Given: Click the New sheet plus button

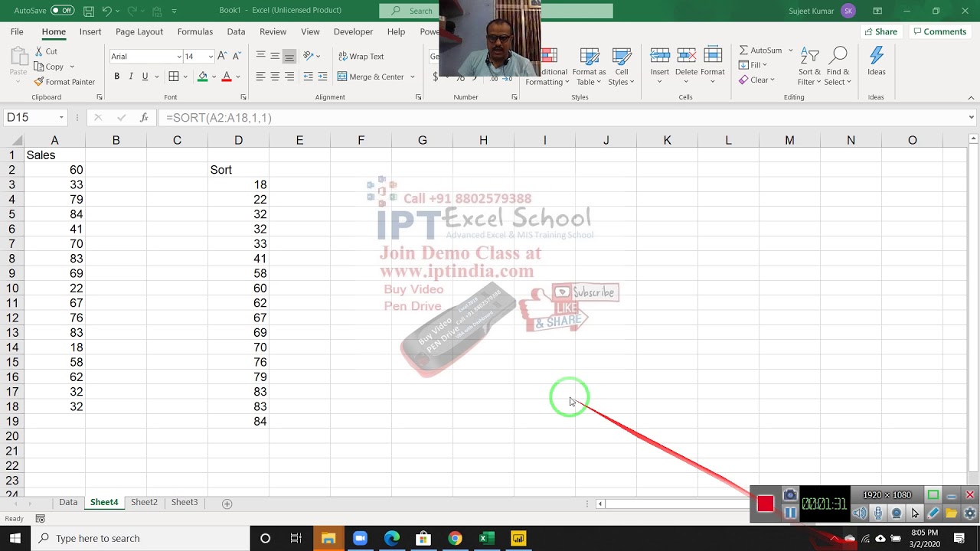Looking at the screenshot, I should [227, 504].
